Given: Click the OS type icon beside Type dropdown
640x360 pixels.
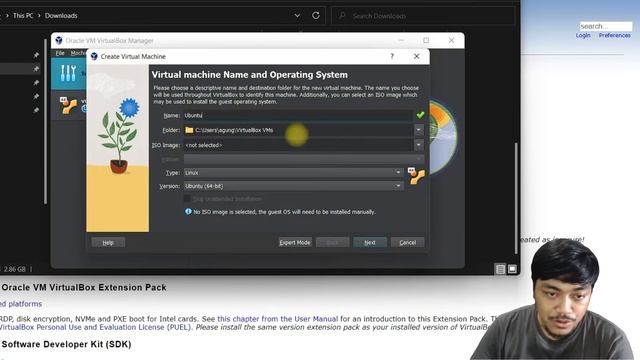Looking at the screenshot, I should point(416,176).
